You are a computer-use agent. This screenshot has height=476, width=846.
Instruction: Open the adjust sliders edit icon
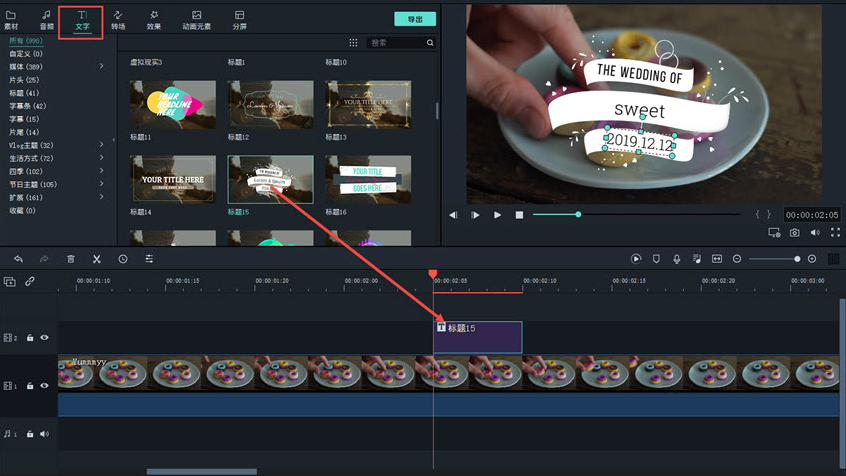[149, 259]
